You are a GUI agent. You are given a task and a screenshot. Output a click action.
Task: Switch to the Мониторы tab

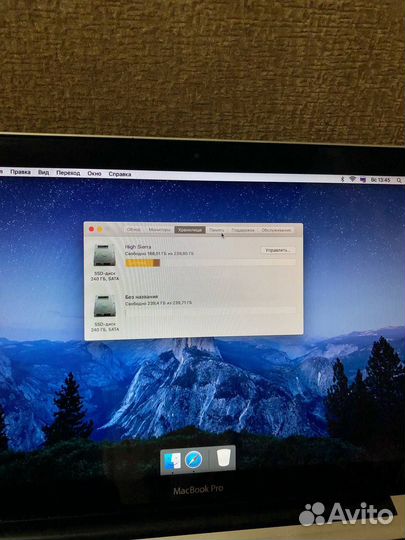(159, 230)
